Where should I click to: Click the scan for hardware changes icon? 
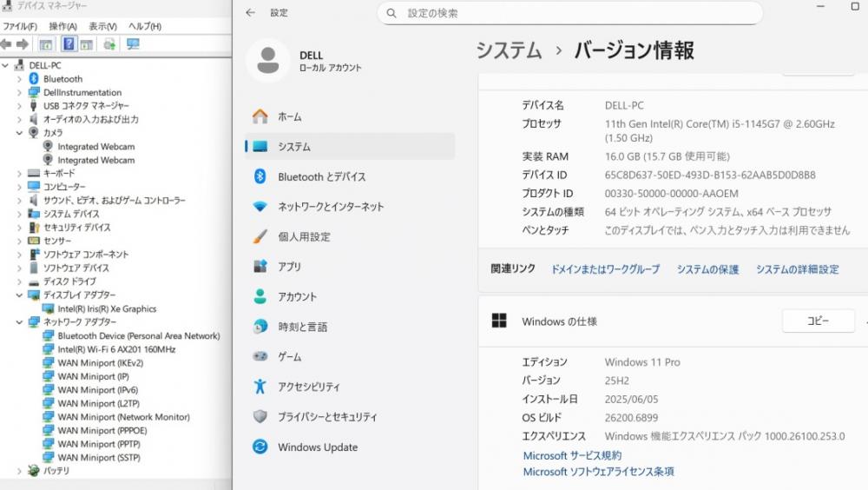pyautogui.click(x=133, y=44)
